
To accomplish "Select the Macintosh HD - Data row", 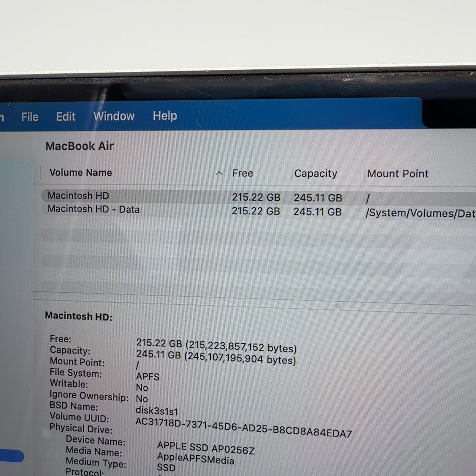I will point(259,211).
